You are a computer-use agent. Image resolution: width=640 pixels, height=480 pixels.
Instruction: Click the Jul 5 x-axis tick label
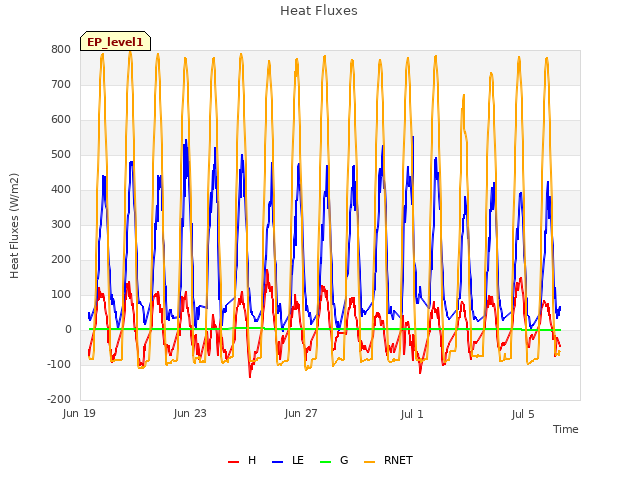(x=523, y=415)
